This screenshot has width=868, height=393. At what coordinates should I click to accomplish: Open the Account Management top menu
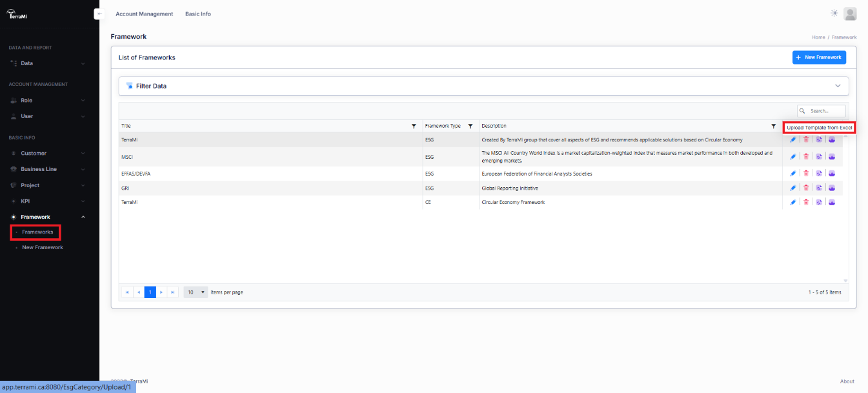[144, 14]
